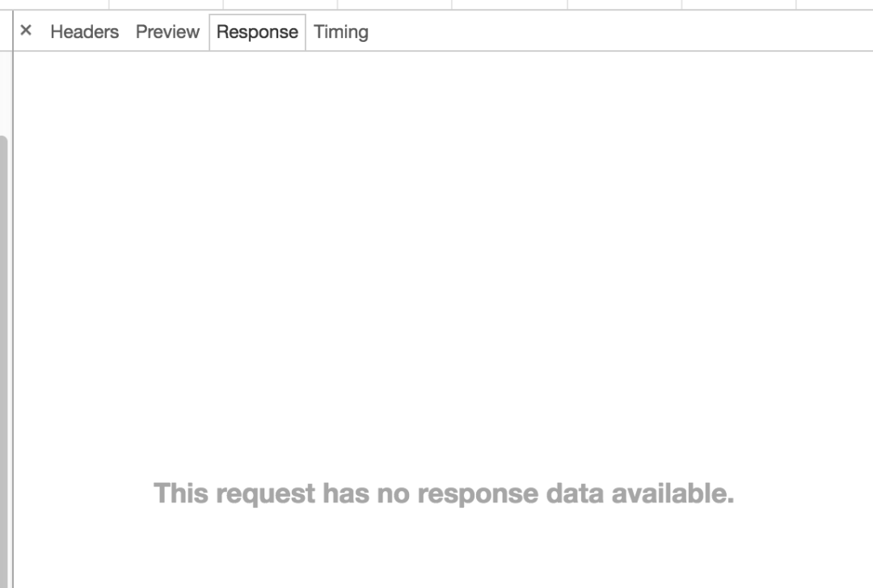The width and height of the screenshot is (873, 588).
Task: Click the word 'response' in the gray message
Action: pyautogui.click(x=478, y=493)
